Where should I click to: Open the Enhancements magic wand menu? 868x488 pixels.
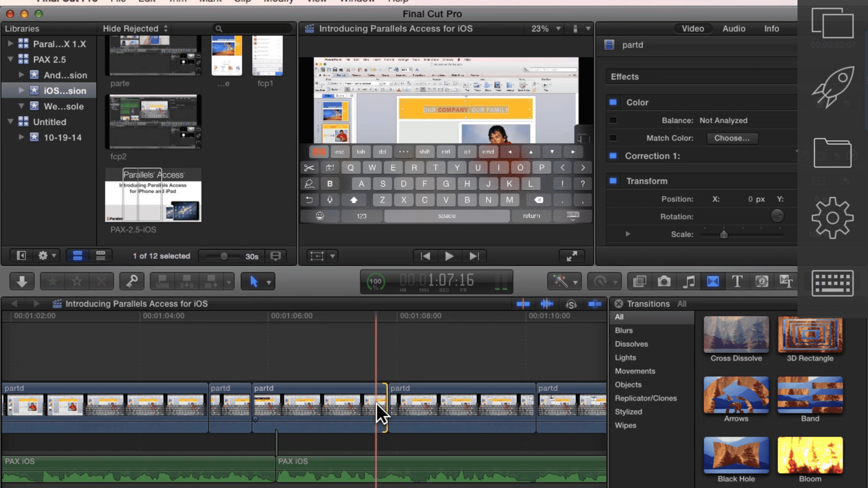(x=564, y=281)
